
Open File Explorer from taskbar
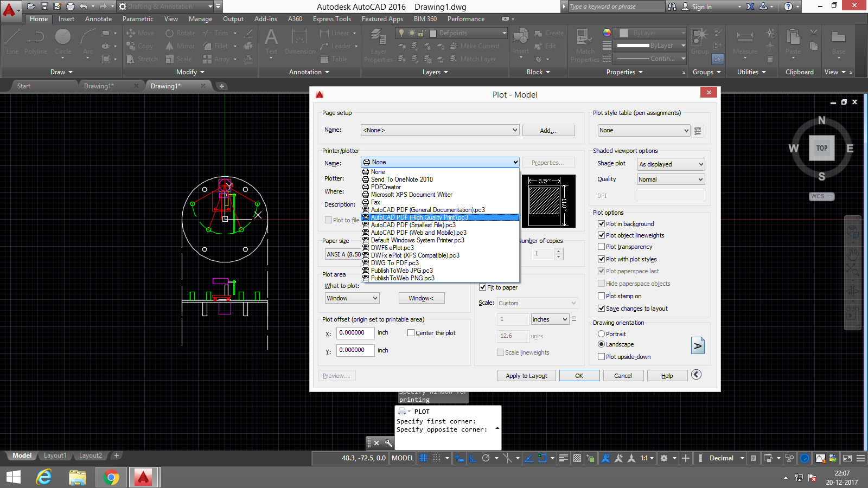[x=78, y=477]
